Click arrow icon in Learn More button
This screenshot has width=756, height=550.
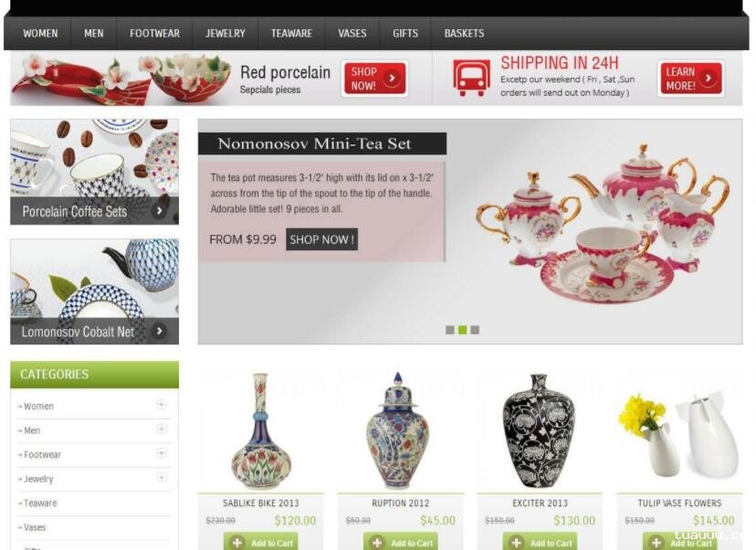[709, 78]
